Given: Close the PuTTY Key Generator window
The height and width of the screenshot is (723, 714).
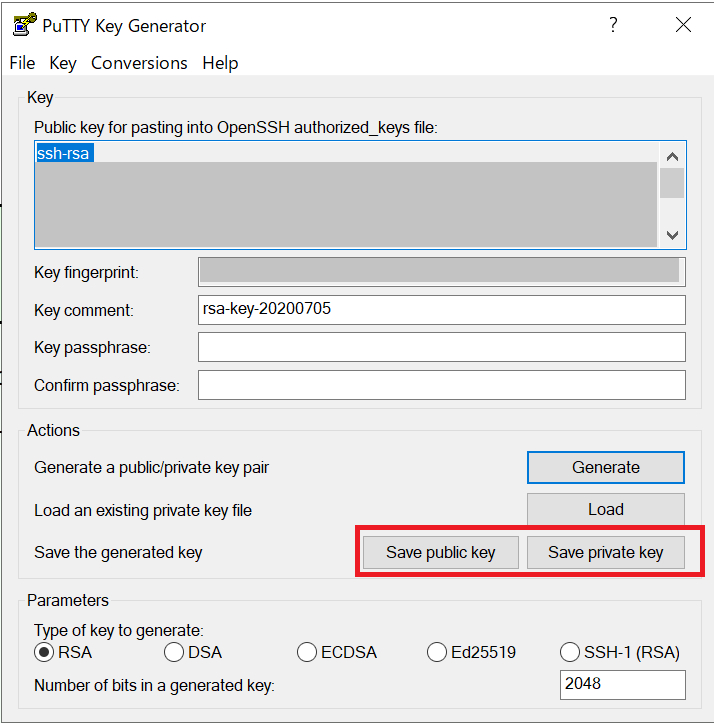Looking at the screenshot, I should [x=683, y=24].
